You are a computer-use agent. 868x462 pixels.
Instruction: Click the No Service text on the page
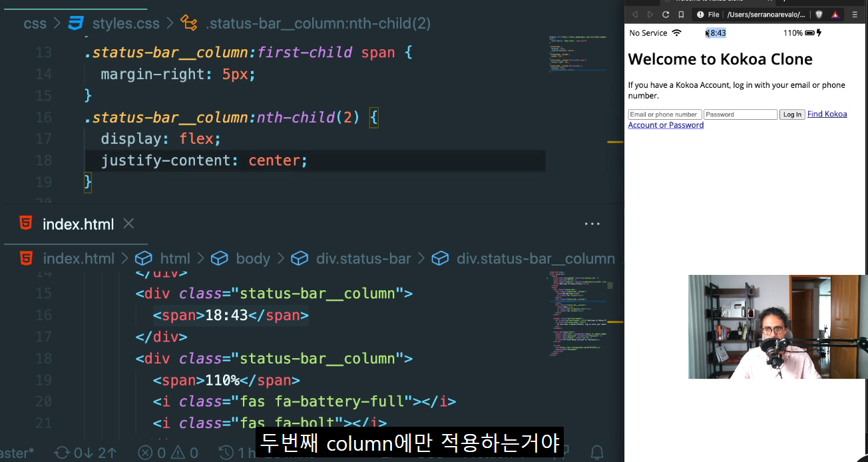point(648,33)
